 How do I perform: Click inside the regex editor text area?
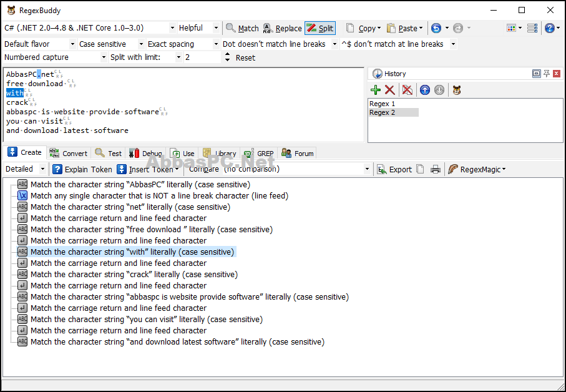pos(183,105)
